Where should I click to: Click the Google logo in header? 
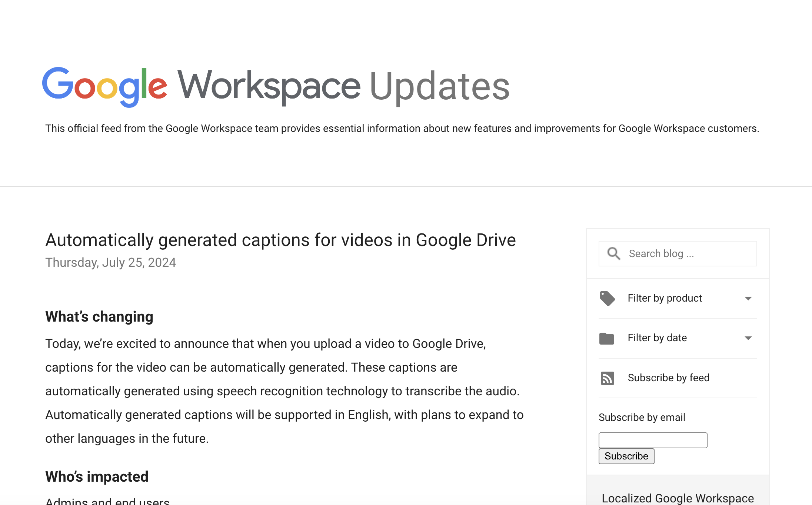click(105, 86)
